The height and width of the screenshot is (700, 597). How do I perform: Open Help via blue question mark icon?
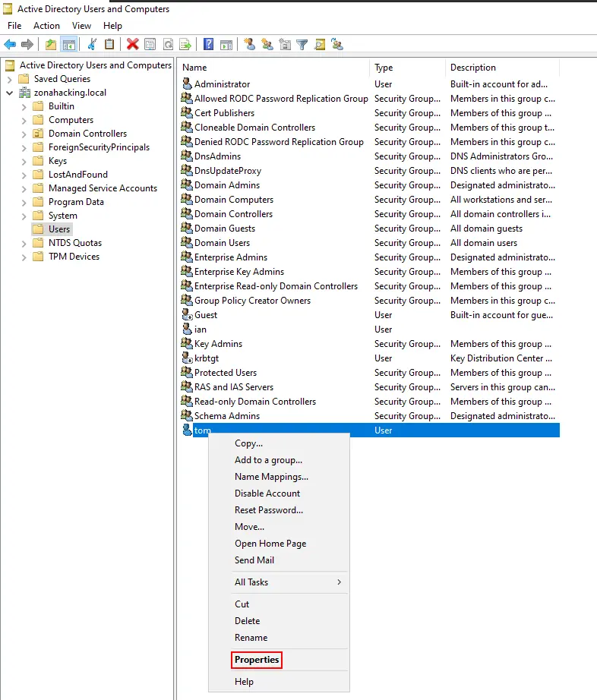click(x=208, y=45)
